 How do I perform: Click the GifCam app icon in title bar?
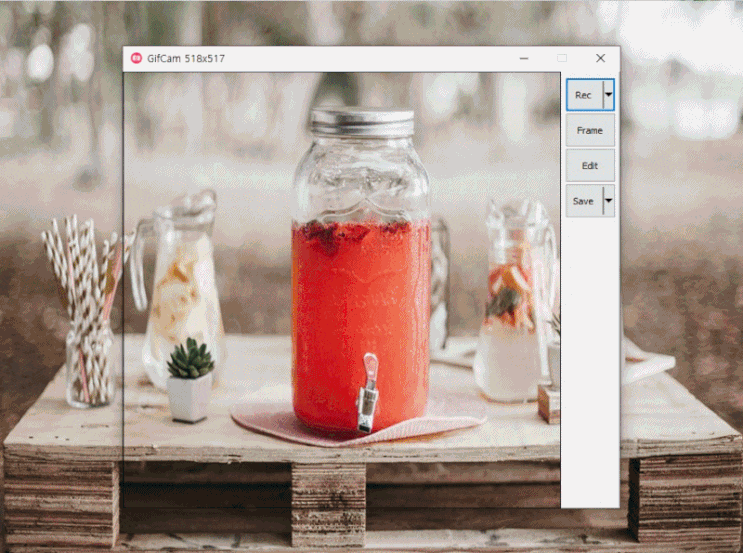pyautogui.click(x=136, y=58)
